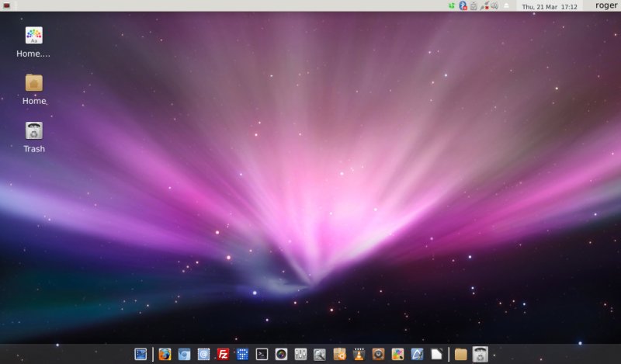Open the Bluetooth tray indicator
This screenshot has height=364, width=621.
tap(463, 6)
